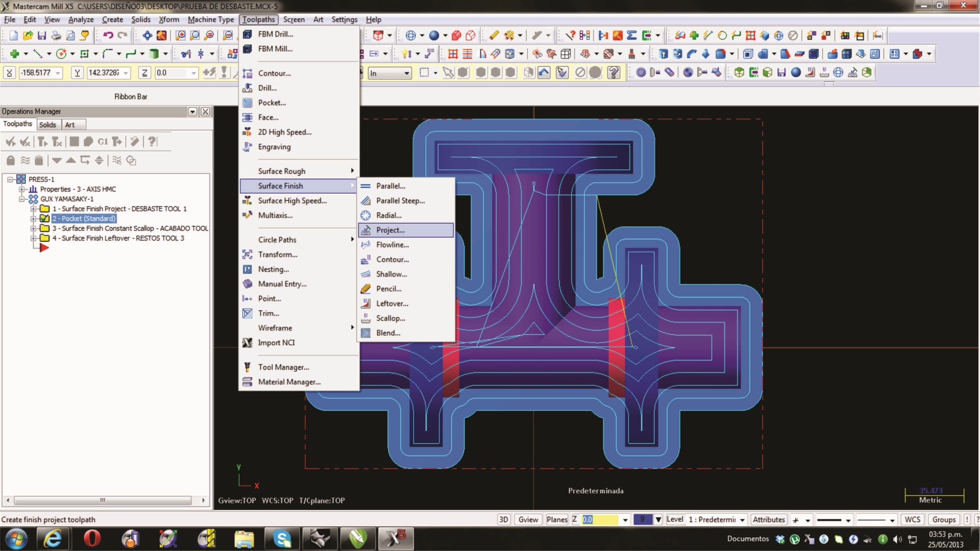Open Internet Explorer from the taskbar

click(x=53, y=539)
